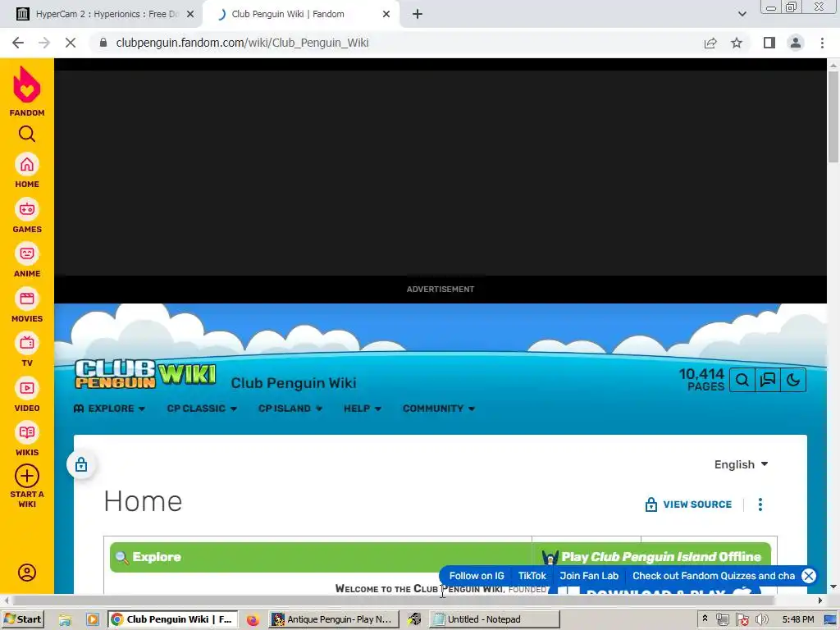Viewport: 840px width, 630px height.
Task: Click scroll right arrow on horizontal scrollbar
Action: [820, 600]
